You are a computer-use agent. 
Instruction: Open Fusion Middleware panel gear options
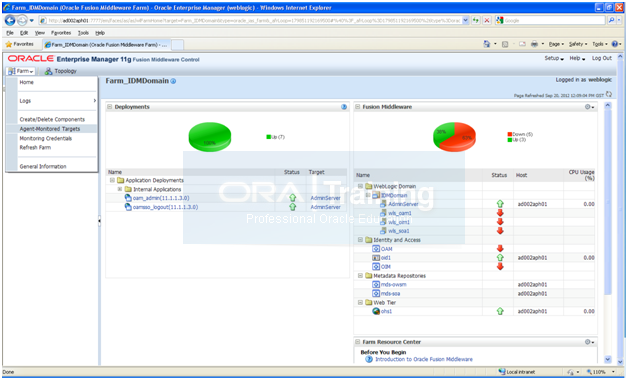589,107
